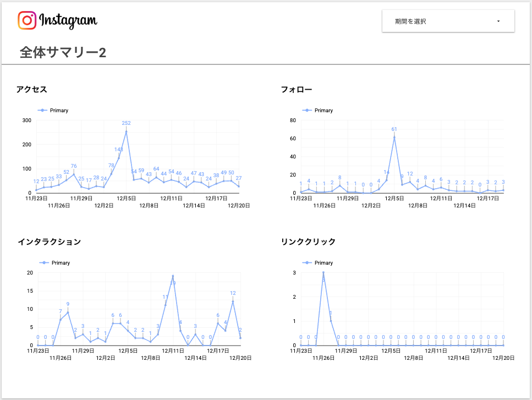The height and width of the screenshot is (400, 532).
Task: Click the 全体サマリー2 page title
Action: tap(63, 52)
